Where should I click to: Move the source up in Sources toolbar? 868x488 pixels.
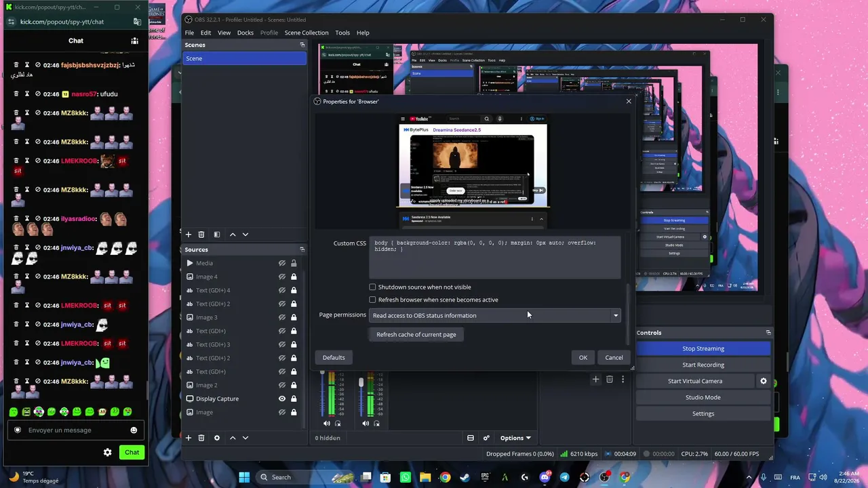pyautogui.click(x=233, y=438)
